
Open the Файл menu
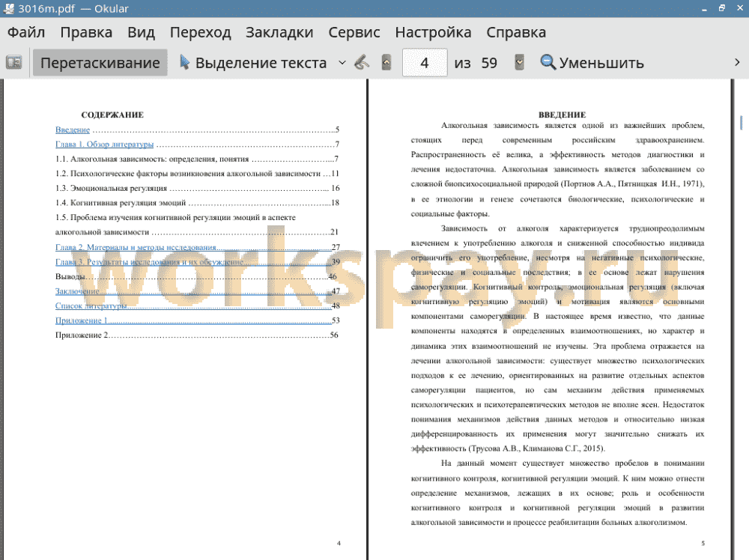pyautogui.click(x=26, y=32)
